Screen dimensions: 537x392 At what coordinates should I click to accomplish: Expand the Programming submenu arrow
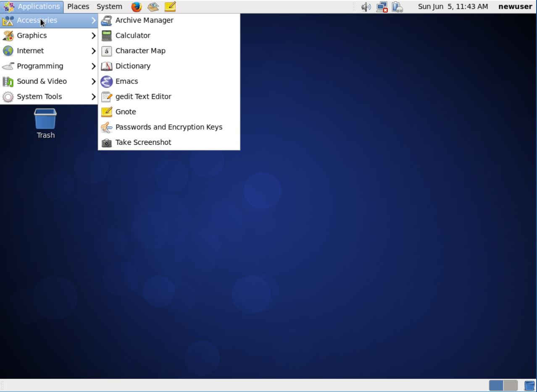coord(94,66)
